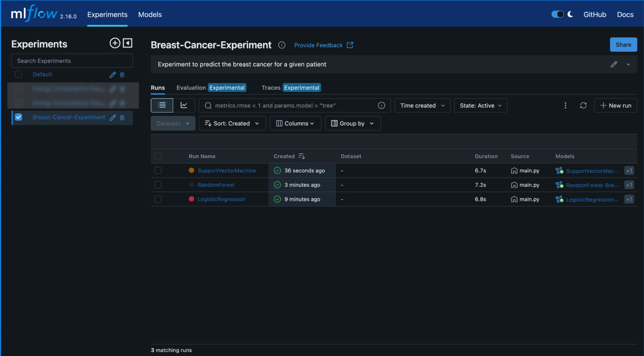644x356 pixels.
Task: Click the LogisticRegression red color dot
Action: (x=192, y=199)
